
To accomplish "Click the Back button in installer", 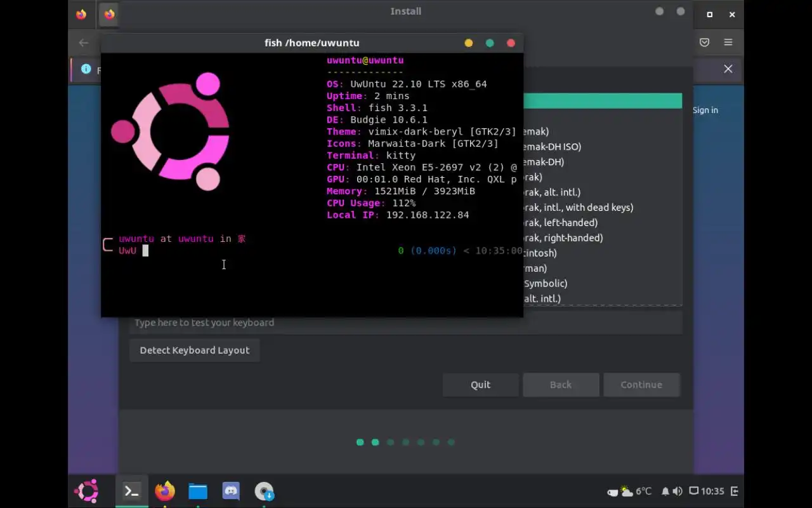I will point(561,385).
